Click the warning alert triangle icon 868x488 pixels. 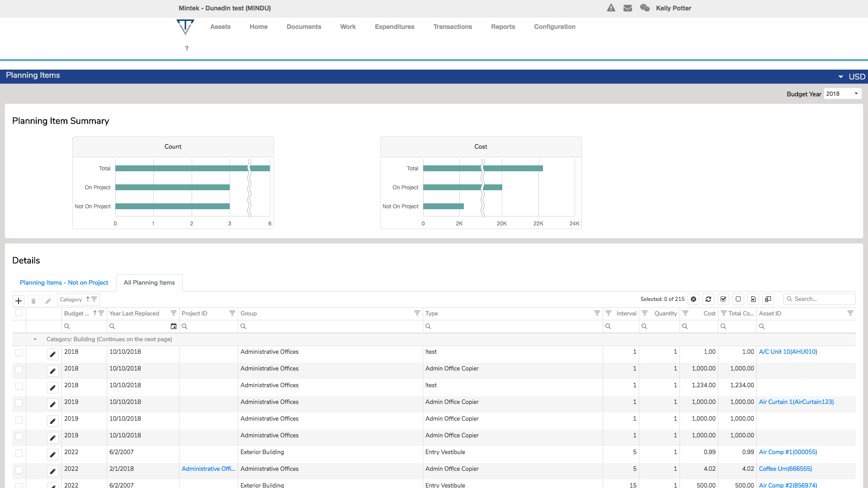(x=611, y=8)
